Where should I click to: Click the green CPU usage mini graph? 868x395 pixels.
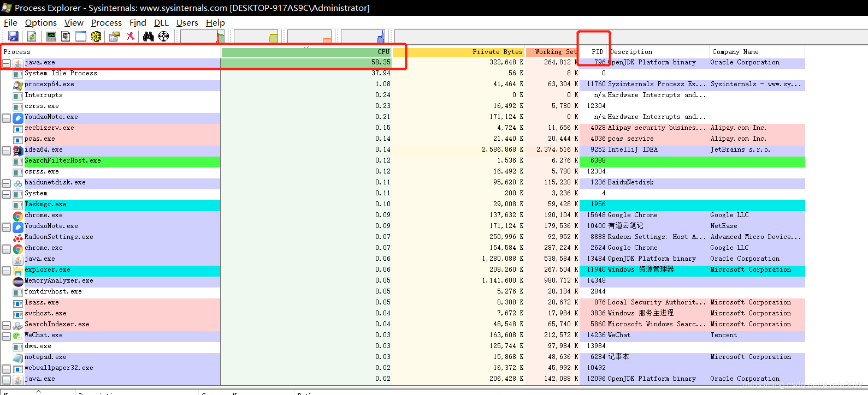[x=203, y=37]
